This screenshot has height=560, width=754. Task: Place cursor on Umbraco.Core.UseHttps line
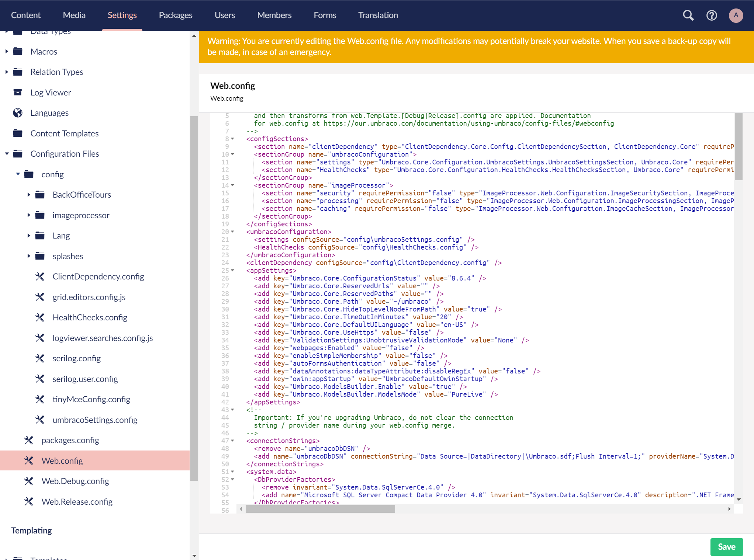[x=349, y=333]
